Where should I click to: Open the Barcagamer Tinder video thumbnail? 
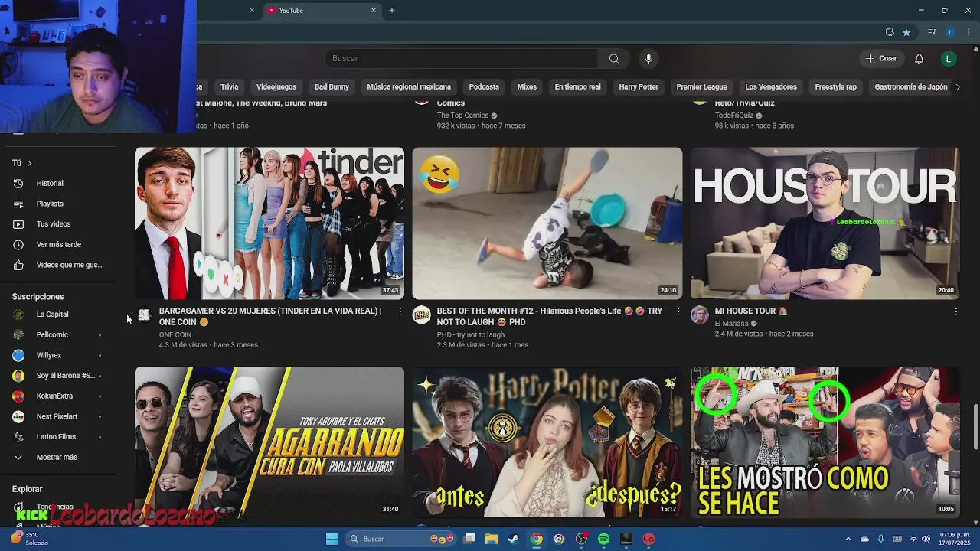pyautogui.click(x=269, y=223)
